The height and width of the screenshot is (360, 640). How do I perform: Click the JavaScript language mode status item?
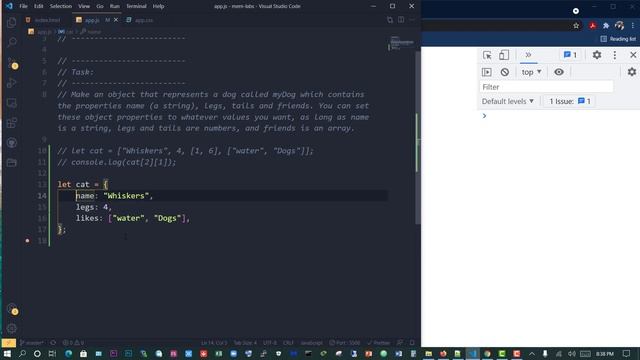[311, 343]
